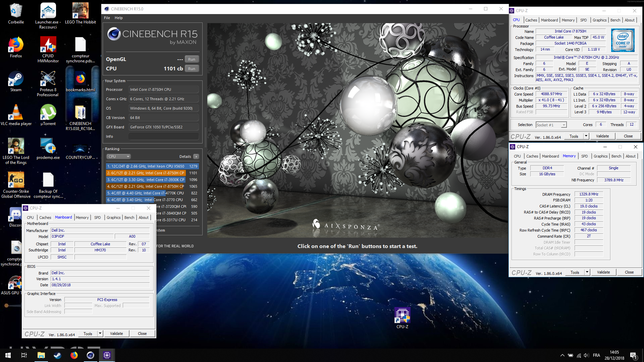Open Windows Start menu
This screenshot has height=362, width=644.
pyautogui.click(x=8, y=355)
